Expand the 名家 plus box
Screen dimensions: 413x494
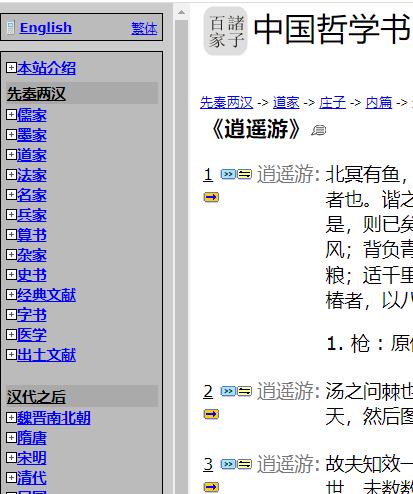coord(11,195)
